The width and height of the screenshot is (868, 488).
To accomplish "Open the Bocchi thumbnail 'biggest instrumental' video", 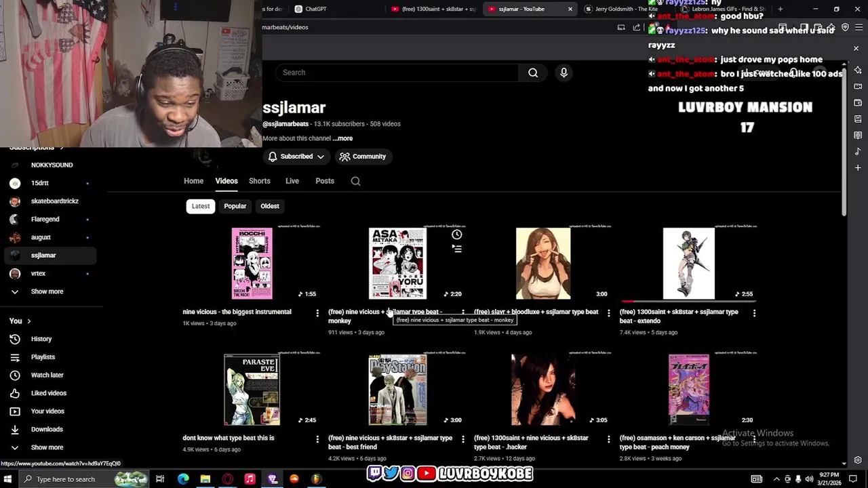I will [252, 264].
